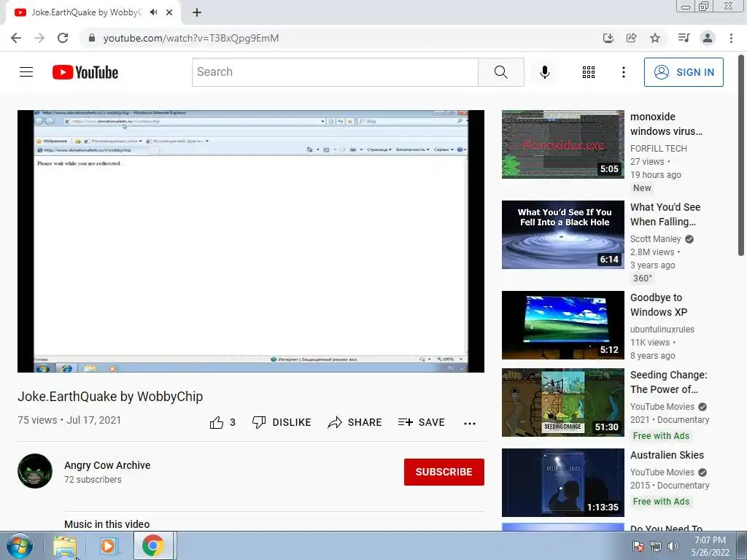This screenshot has height=560, width=747.
Task: Share this video
Action: pos(355,422)
